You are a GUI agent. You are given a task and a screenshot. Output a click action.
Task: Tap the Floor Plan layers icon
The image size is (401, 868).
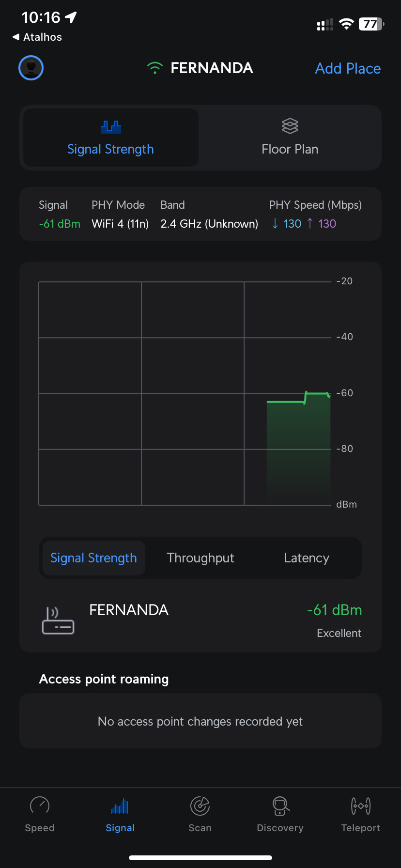290,126
